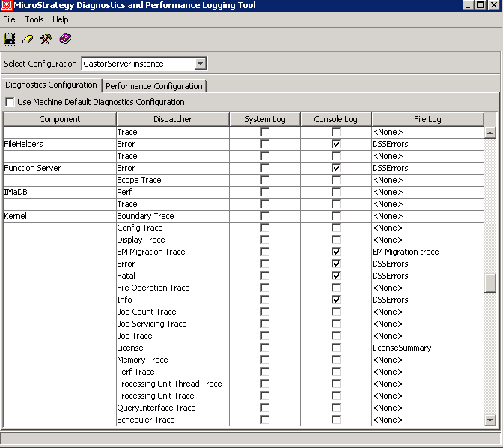Select the Processing Unit Trace cell
This screenshot has width=503, height=448.
click(173, 396)
